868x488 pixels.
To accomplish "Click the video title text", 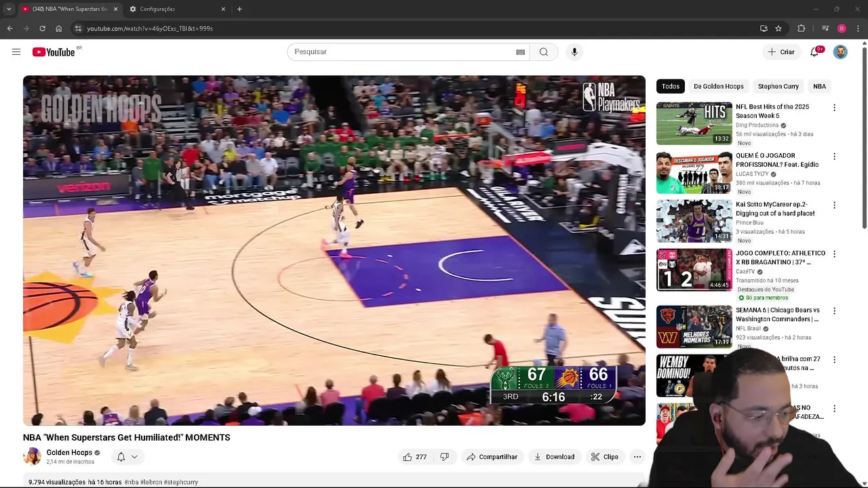I will pos(127,438).
